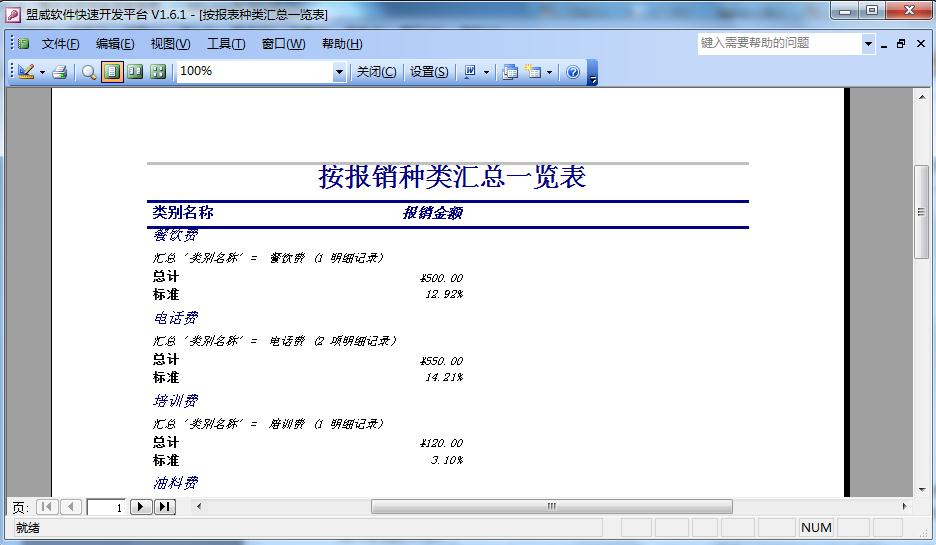936x545 pixels.
Task: Close the inner report document window
Action: (x=921, y=44)
